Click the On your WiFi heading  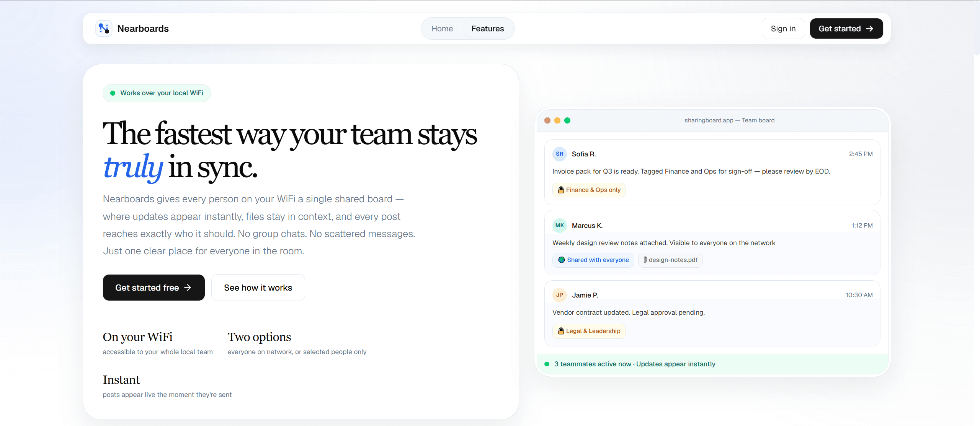[x=138, y=337]
